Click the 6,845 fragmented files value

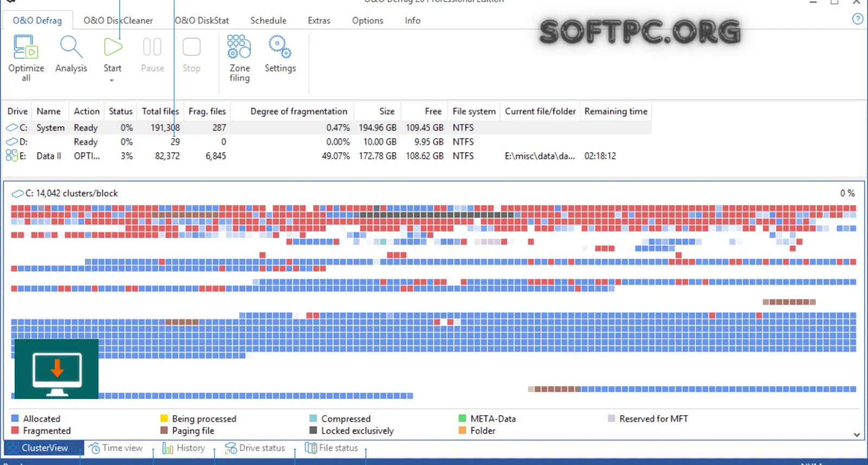pos(216,156)
